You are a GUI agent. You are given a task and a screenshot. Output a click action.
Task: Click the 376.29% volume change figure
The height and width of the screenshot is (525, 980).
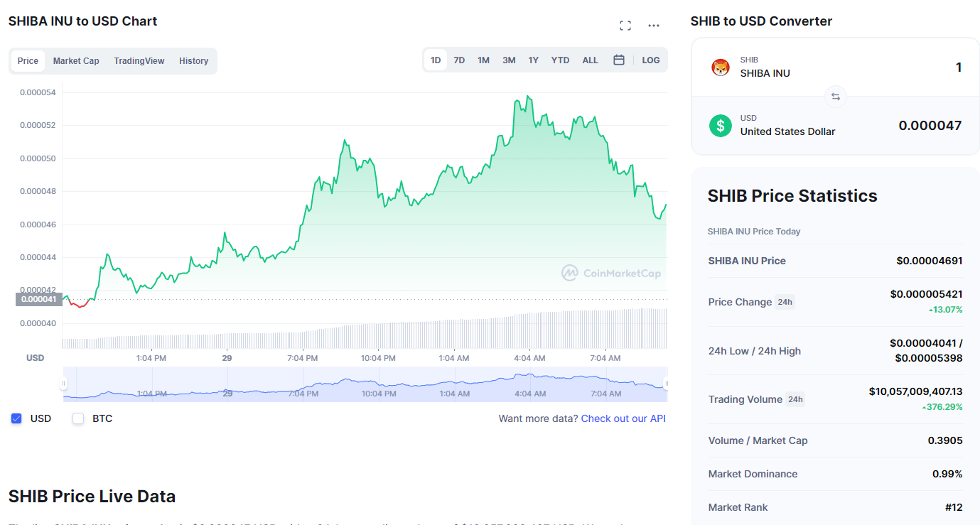pyautogui.click(x=942, y=407)
